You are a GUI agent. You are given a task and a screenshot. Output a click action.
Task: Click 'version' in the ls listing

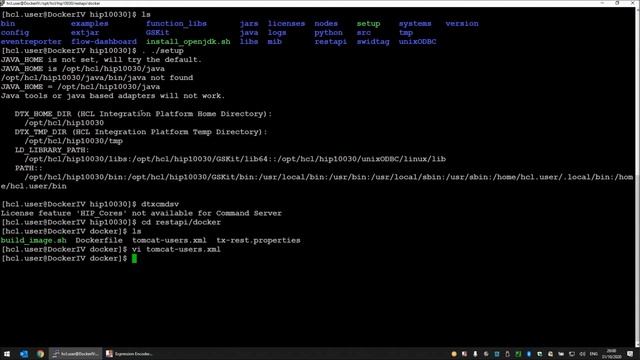click(x=462, y=24)
